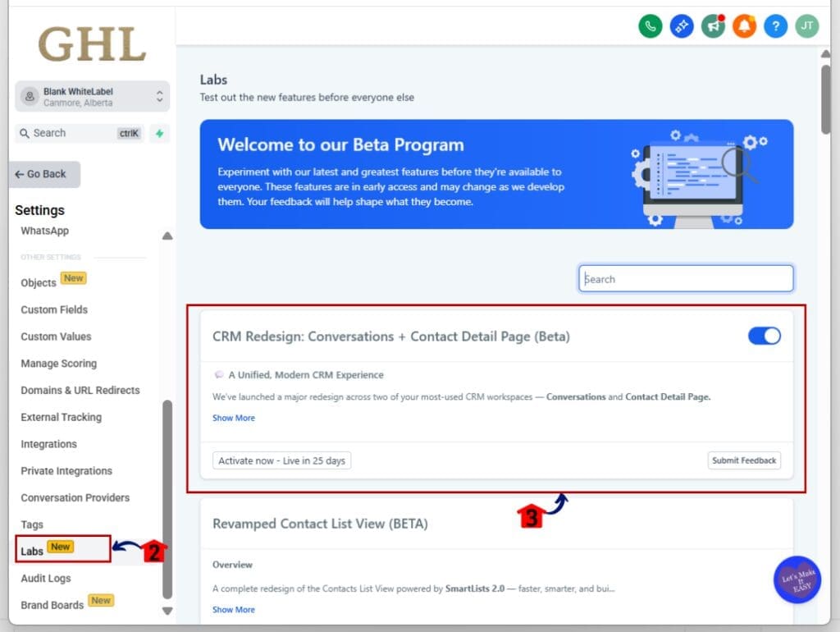The width and height of the screenshot is (840, 632).
Task: Click the Activate now button
Action: (281, 460)
